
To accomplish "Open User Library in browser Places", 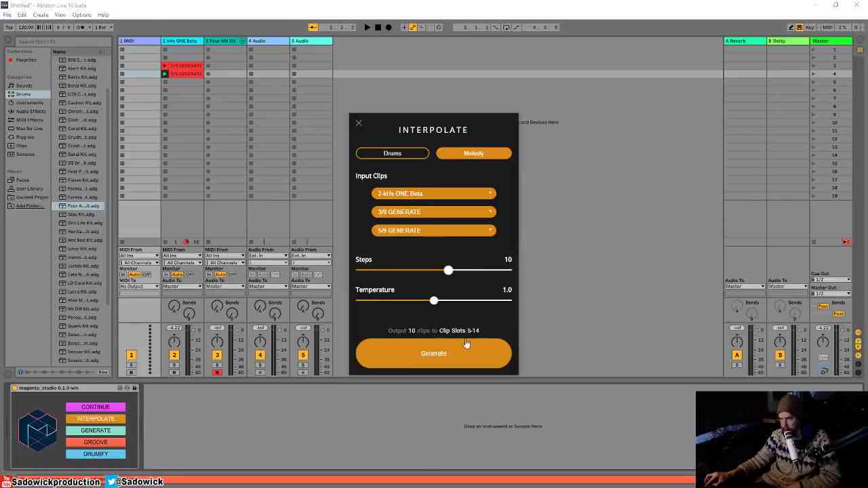I will [29, 188].
